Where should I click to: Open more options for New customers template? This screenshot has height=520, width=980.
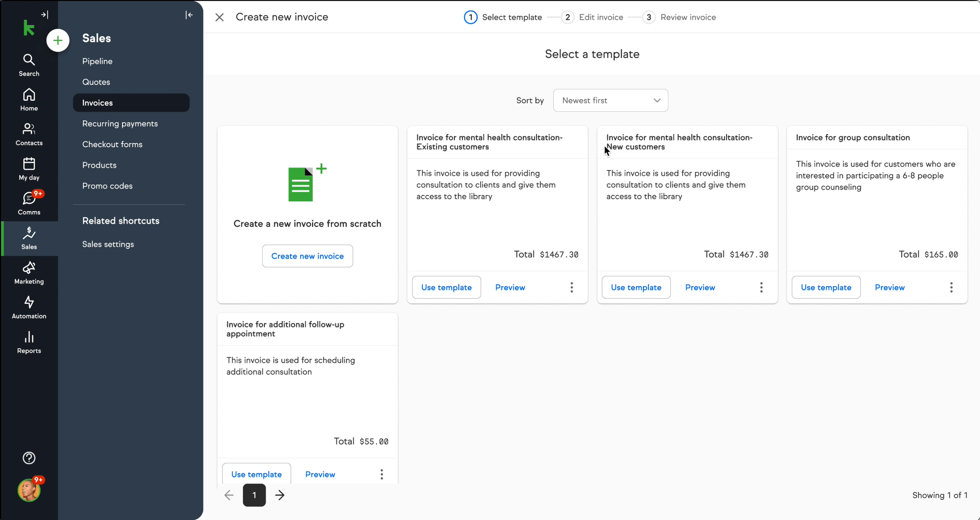point(761,287)
